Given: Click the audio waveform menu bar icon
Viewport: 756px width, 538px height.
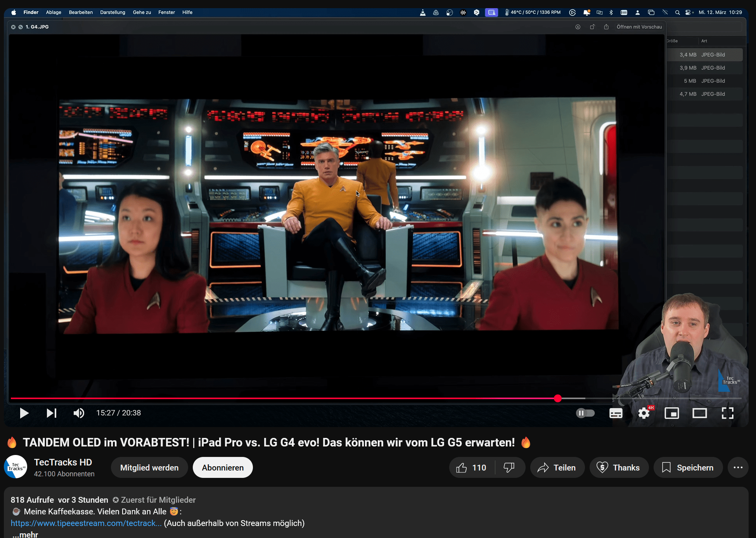Looking at the screenshot, I should click(x=463, y=12).
